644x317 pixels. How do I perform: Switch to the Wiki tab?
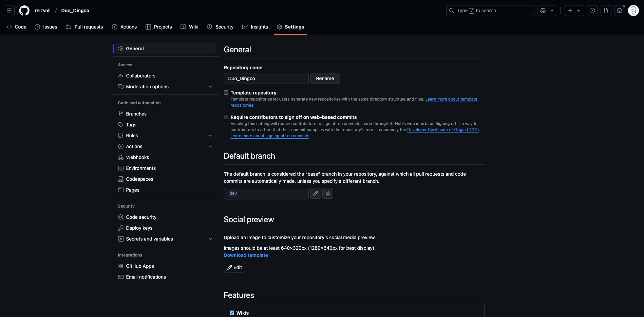coord(190,27)
